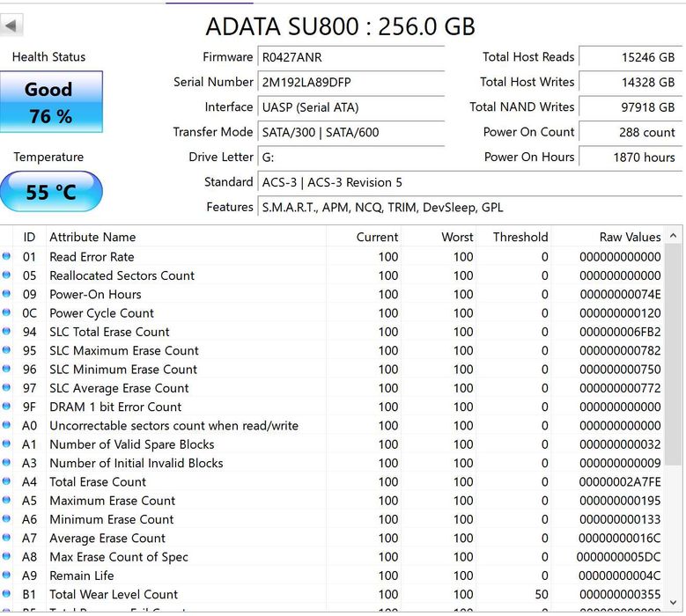Viewport: 686px width, 616px height.
Task: Click Total Host Writes value 14328 GB
Action: (x=631, y=82)
